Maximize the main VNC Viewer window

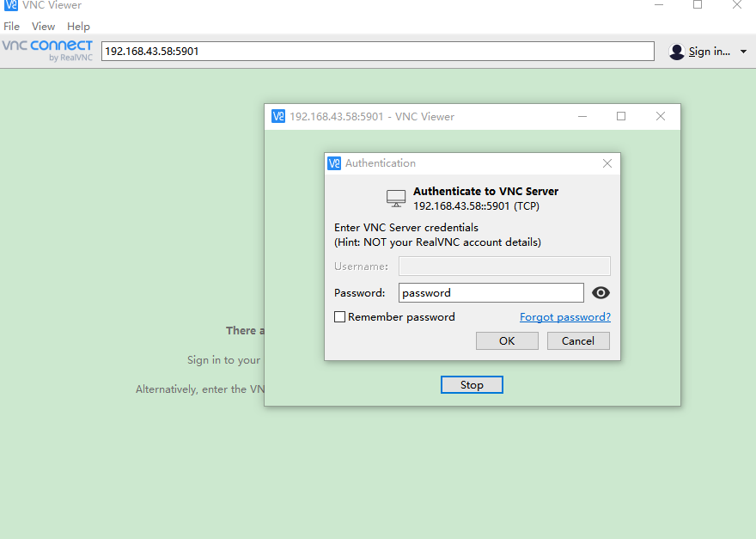pos(698,5)
